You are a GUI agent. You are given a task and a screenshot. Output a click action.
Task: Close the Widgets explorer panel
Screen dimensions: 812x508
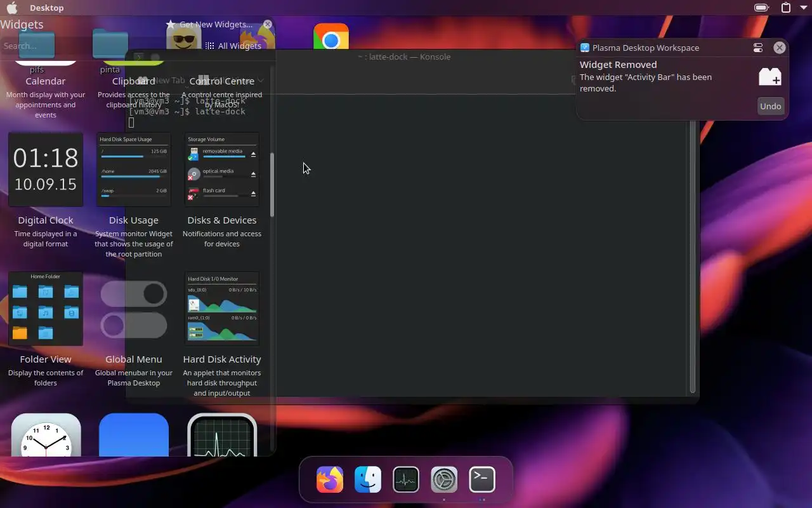point(268,24)
